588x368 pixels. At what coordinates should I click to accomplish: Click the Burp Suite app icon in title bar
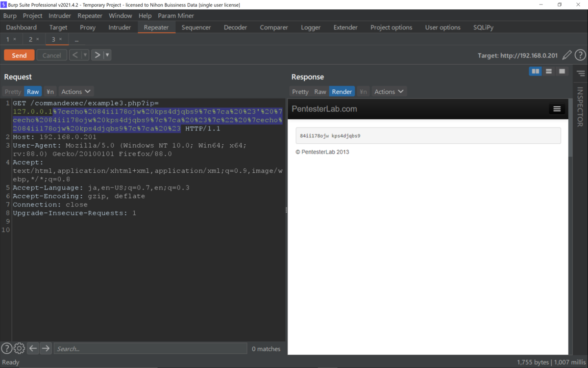pyautogui.click(x=4, y=4)
